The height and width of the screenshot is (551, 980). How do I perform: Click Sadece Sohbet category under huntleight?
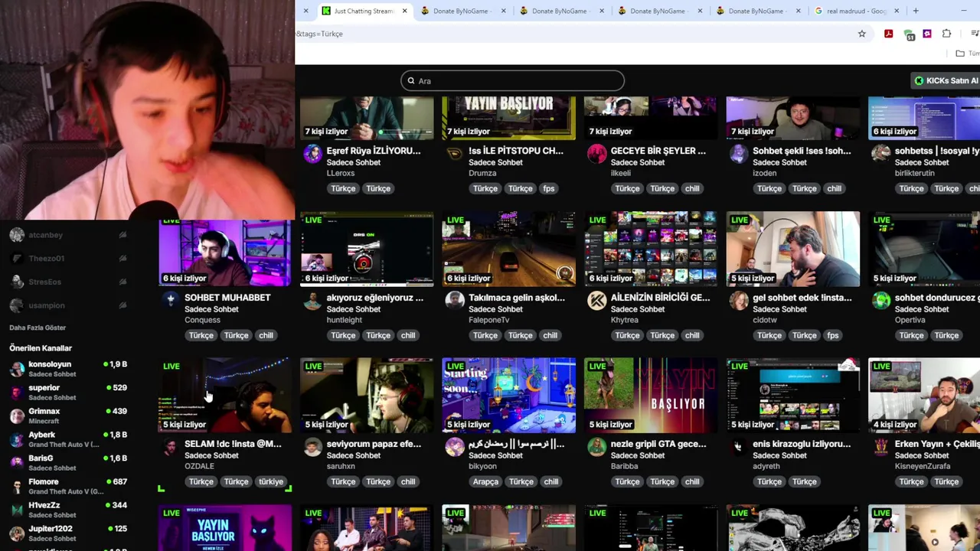(x=353, y=309)
